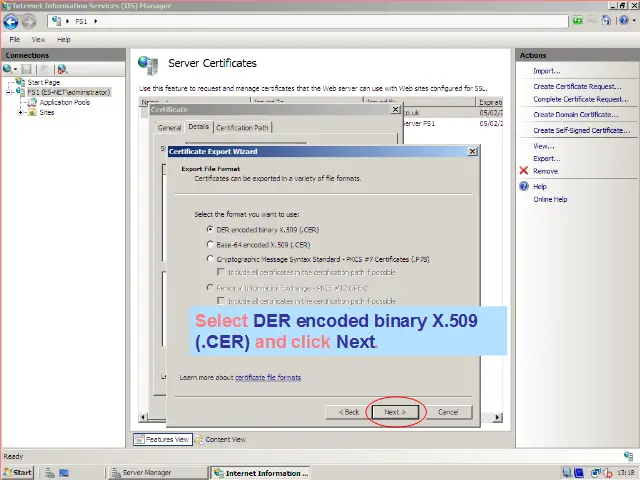Click the show desktop quick launch icon

click(64, 473)
